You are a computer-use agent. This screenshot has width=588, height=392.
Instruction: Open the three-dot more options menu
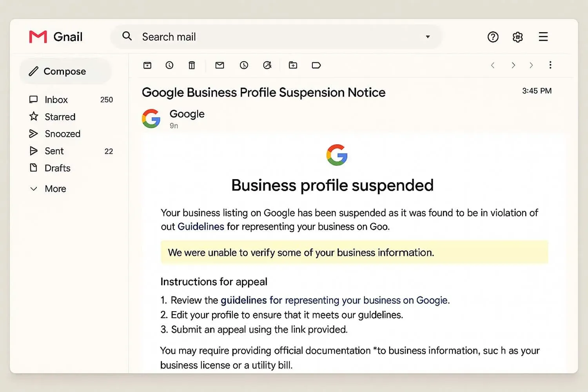pyautogui.click(x=550, y=65)
